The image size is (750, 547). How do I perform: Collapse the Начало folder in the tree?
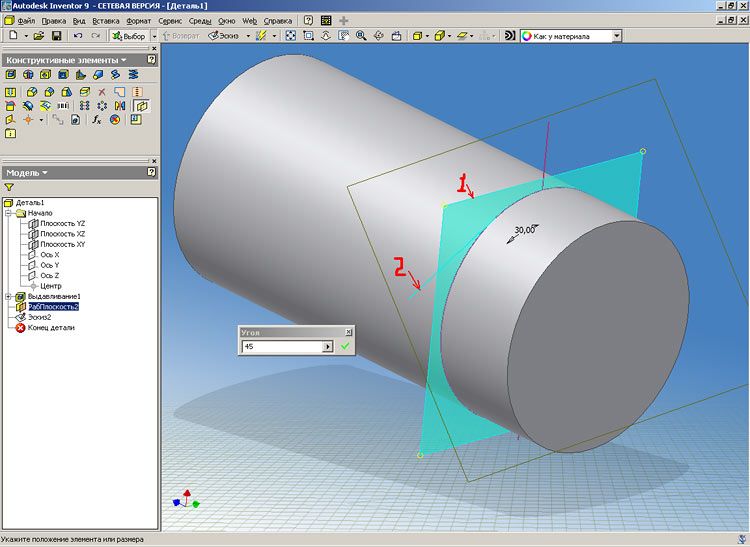8,213
